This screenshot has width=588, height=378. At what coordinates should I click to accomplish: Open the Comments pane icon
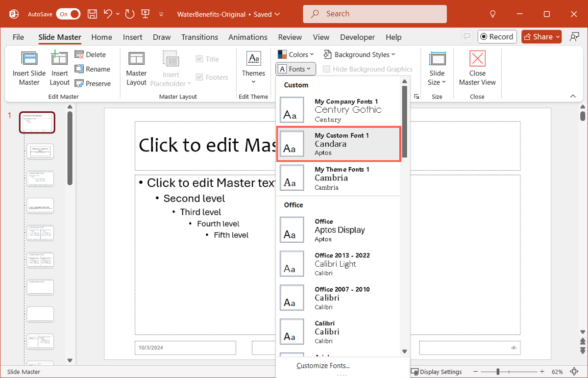[x=467, y=37]
